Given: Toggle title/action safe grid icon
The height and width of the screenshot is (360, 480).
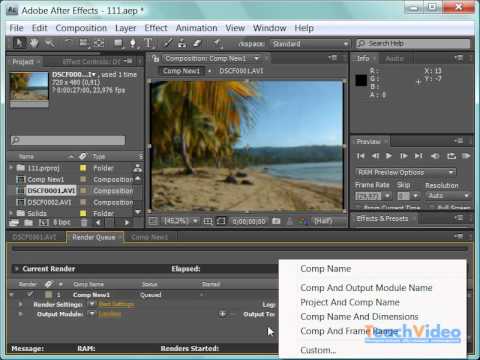Looking at the screenshot, I should click(208, 221).
